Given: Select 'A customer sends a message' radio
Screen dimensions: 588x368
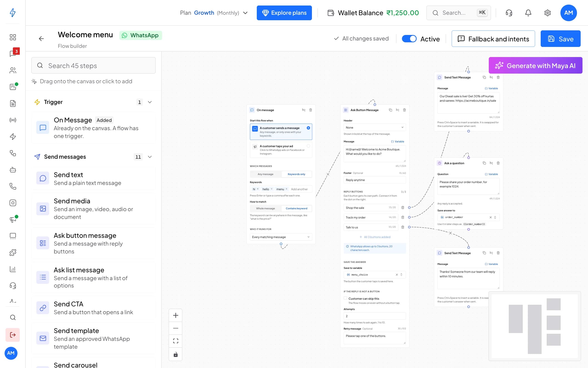Looking at the screenshot, I should (x=308, y=128).
